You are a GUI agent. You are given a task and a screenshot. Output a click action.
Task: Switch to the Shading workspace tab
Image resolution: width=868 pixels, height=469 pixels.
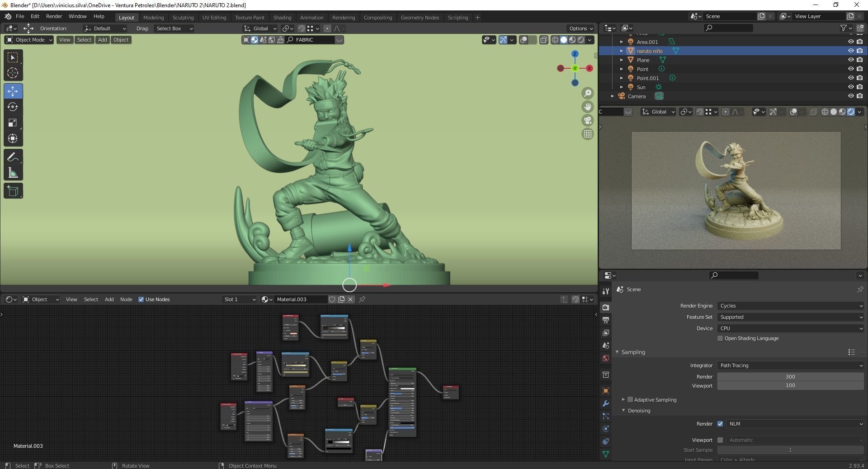click(282, 18)
